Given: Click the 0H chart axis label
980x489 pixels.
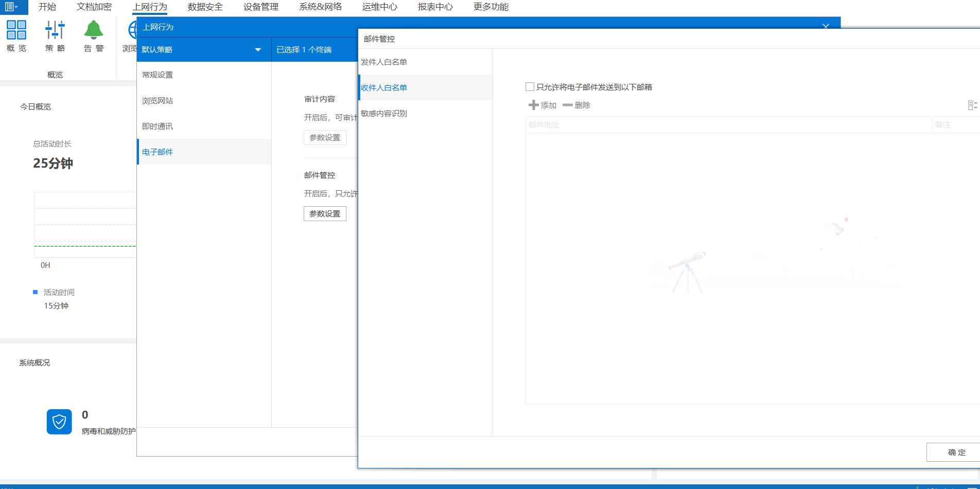Looking at the screenshot, I should tap(45, 265).
